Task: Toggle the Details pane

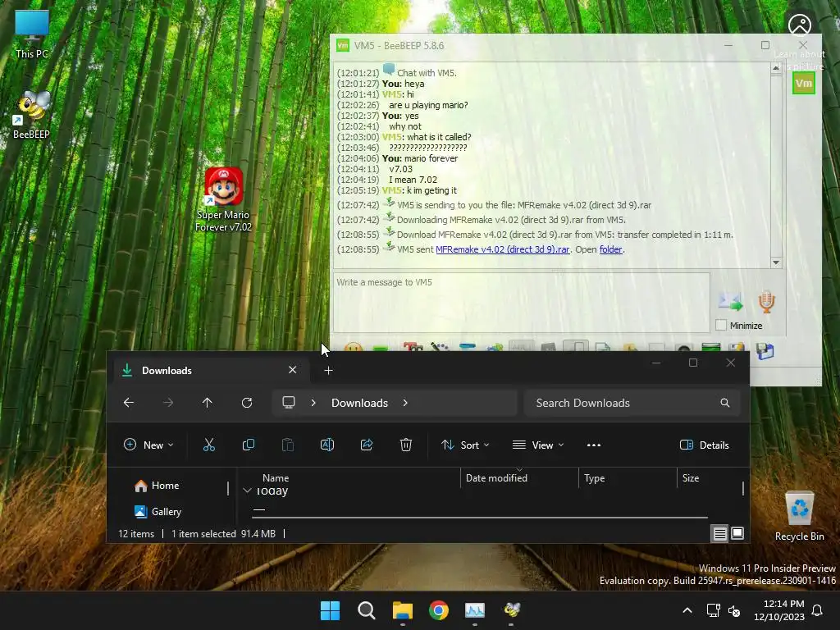Action: tap(705, 445)
